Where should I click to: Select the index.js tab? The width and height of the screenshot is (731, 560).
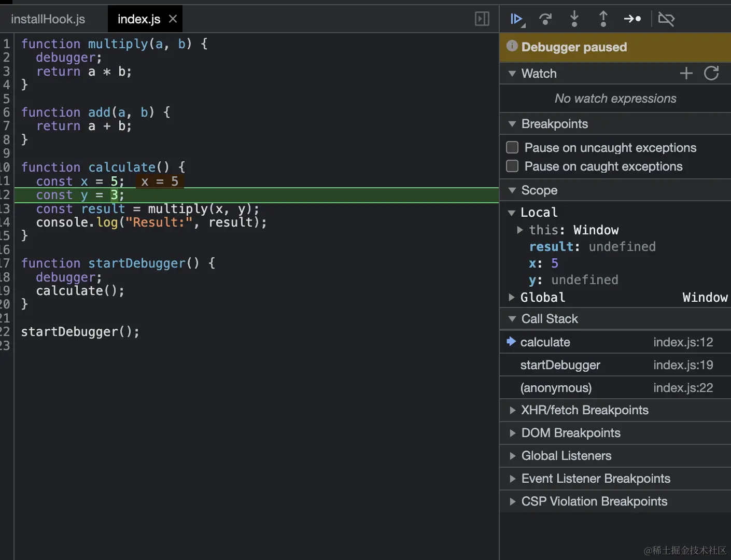pos(138,19)
